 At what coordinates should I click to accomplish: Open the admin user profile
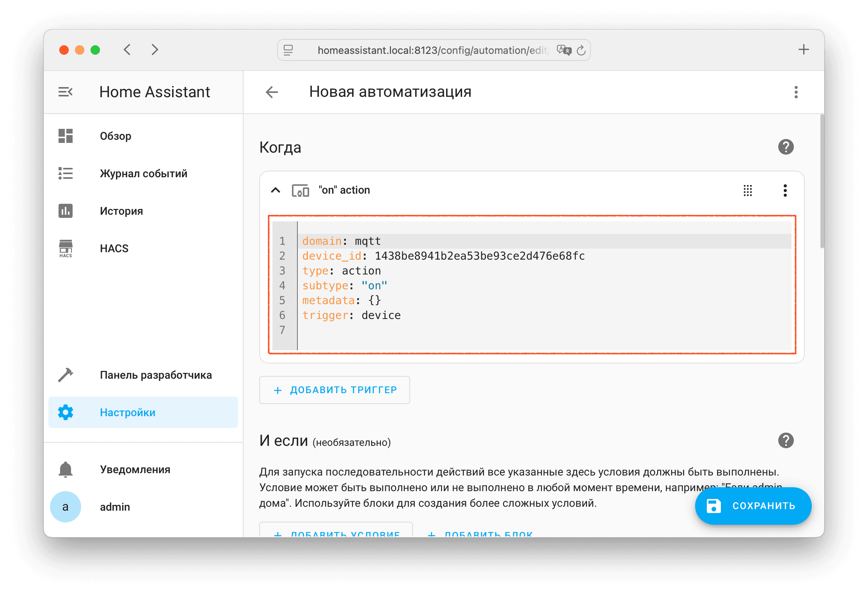[x=66, y=507]
